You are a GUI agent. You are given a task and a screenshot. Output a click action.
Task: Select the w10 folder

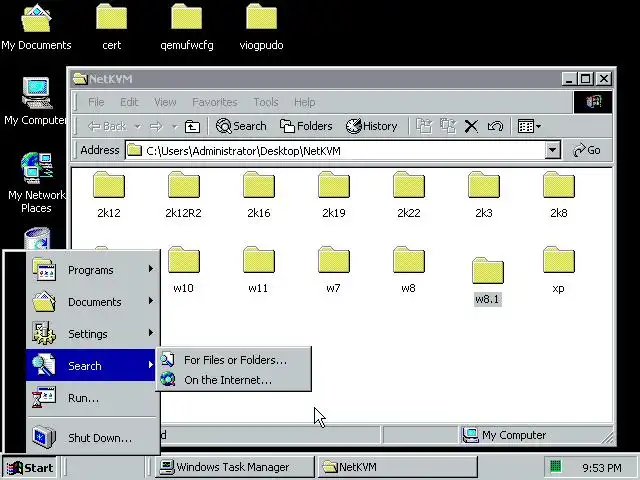coord(183,270)
